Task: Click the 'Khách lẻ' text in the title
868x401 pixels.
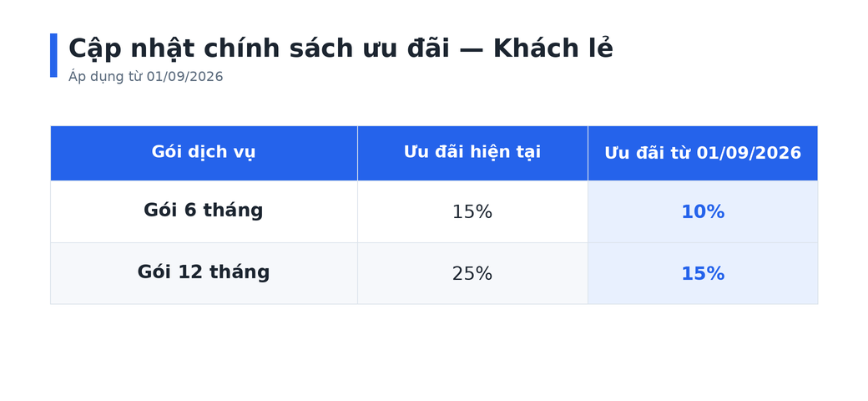Action: (x=553, y=48)
